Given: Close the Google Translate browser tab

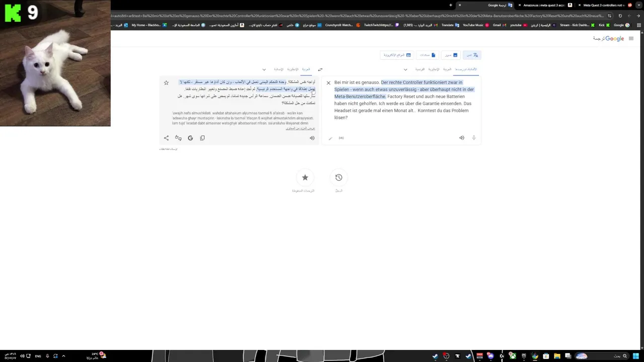Looking at the screenshot, I should (x=459, y=5).
